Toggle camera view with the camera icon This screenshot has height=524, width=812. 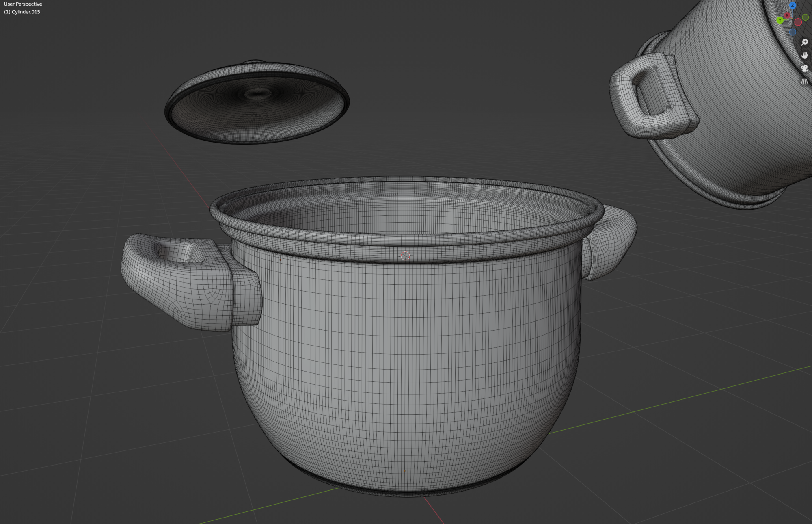(805, 69)
